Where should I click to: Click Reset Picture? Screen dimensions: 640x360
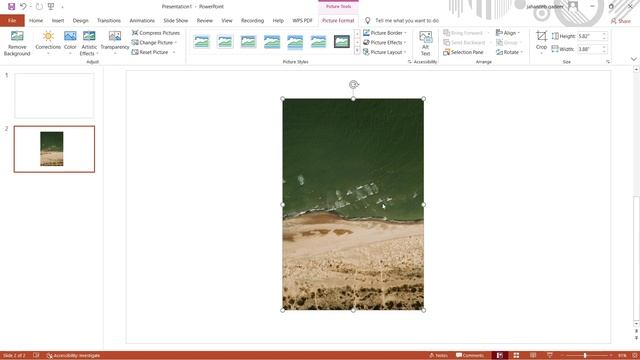click(150, 52)
